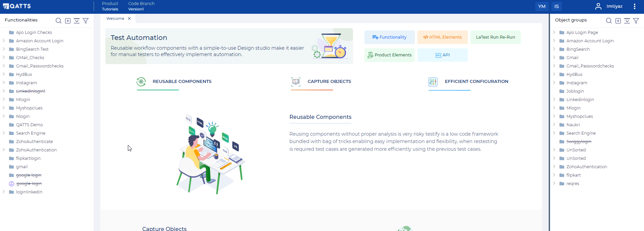
Task: Select CAPTURE OBJECTS tab
Action: (x=329, y=82)
